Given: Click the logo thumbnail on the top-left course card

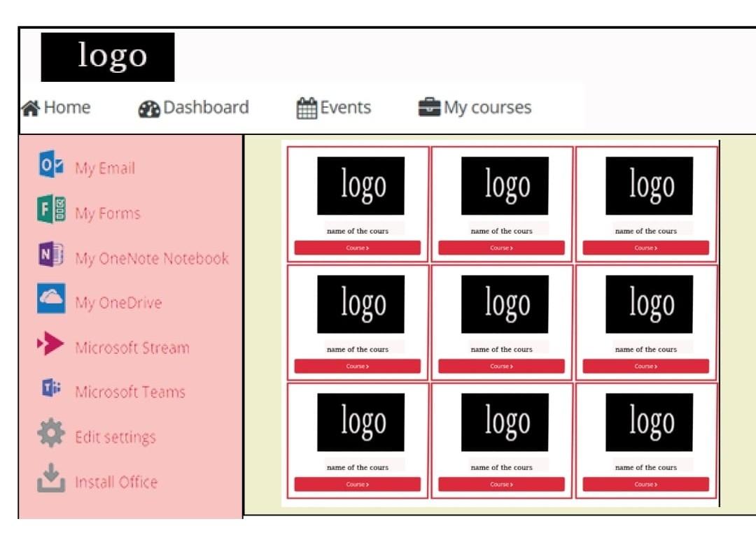Looking at the screenshot, I should [361, 184].
